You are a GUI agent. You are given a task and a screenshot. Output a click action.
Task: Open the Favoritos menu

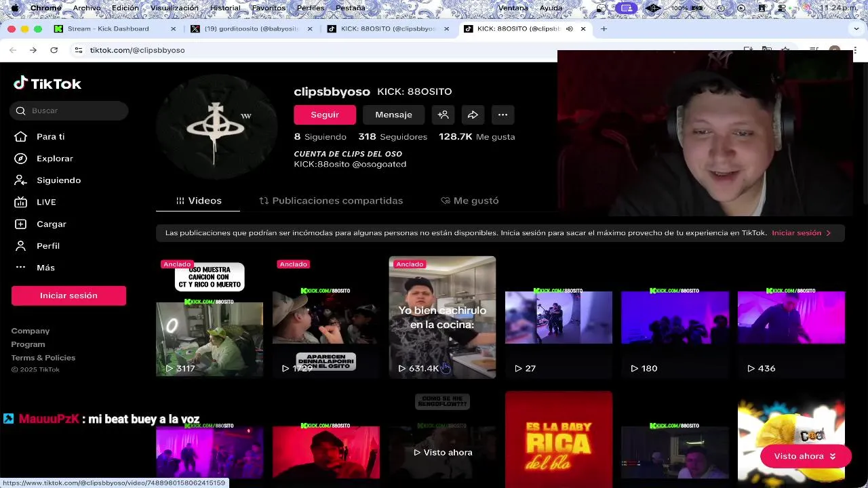tap(268, 8)
